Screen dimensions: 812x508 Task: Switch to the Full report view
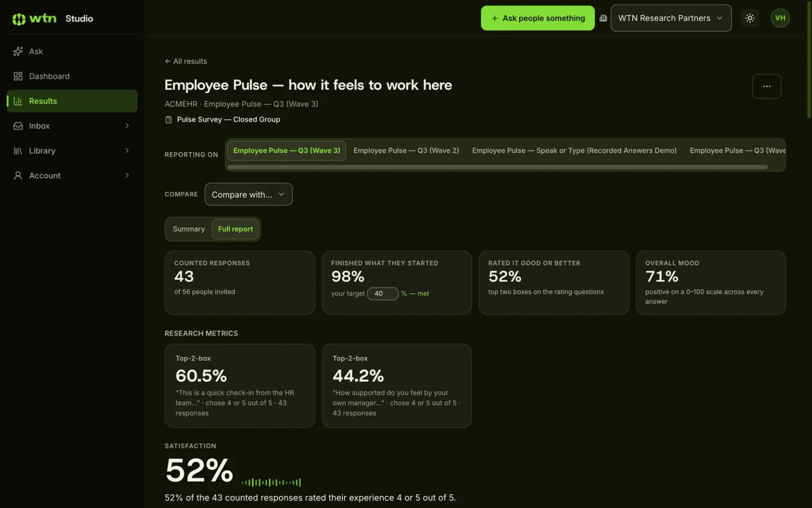235,229
